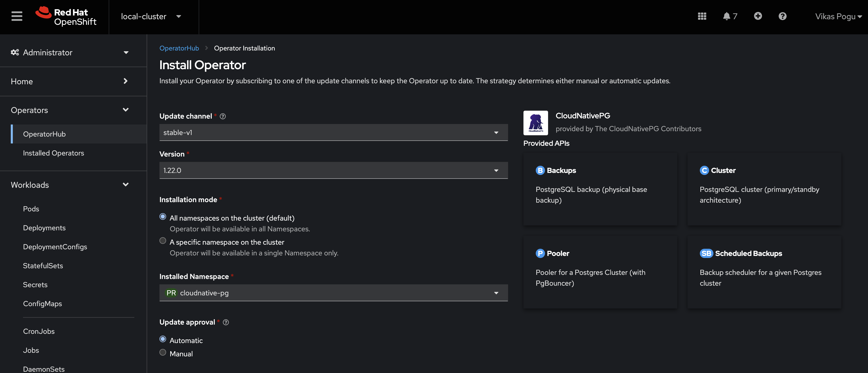Open the Administrator perspective switcher
This screenshot has width=868, height=373.
pos(70,52)
